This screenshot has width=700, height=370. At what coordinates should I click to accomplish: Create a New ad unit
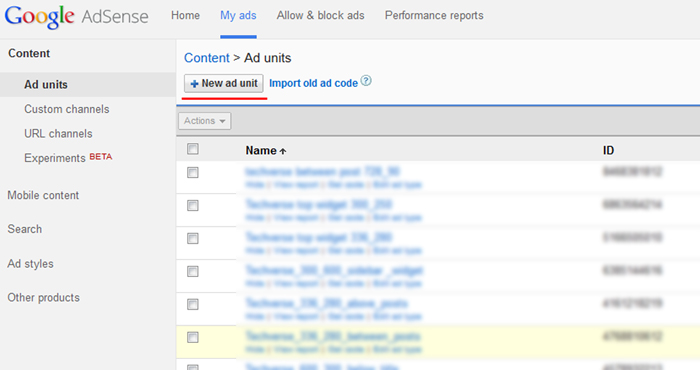tap(224, 83)
